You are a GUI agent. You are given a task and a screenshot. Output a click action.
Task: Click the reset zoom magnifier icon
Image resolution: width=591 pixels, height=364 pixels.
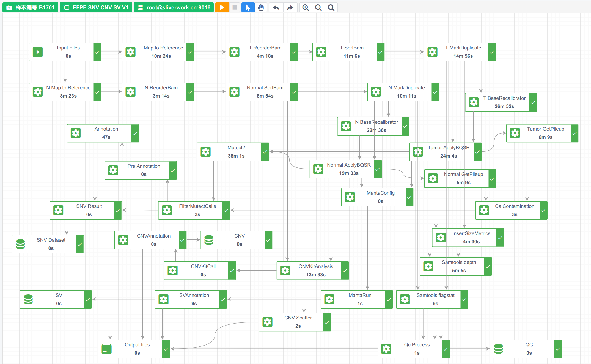click(331, 7)
